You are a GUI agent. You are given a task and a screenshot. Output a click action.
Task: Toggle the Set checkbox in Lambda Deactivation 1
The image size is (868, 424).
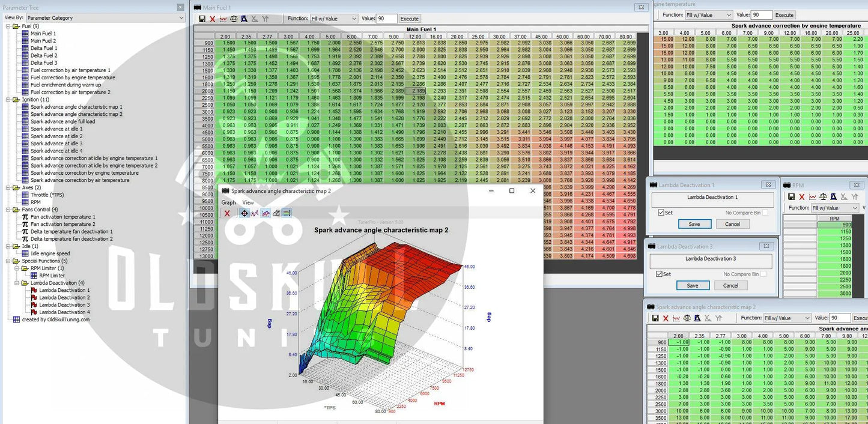click(x=661, y=213)
